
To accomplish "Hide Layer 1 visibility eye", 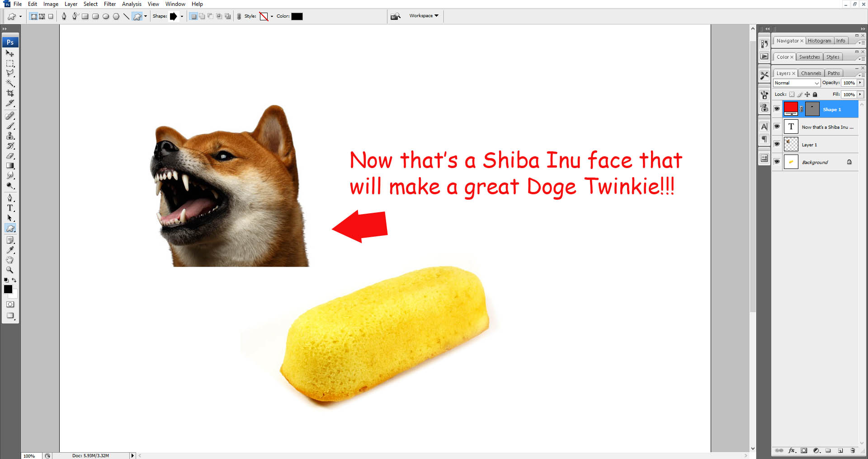I will [x=777, y=144].
